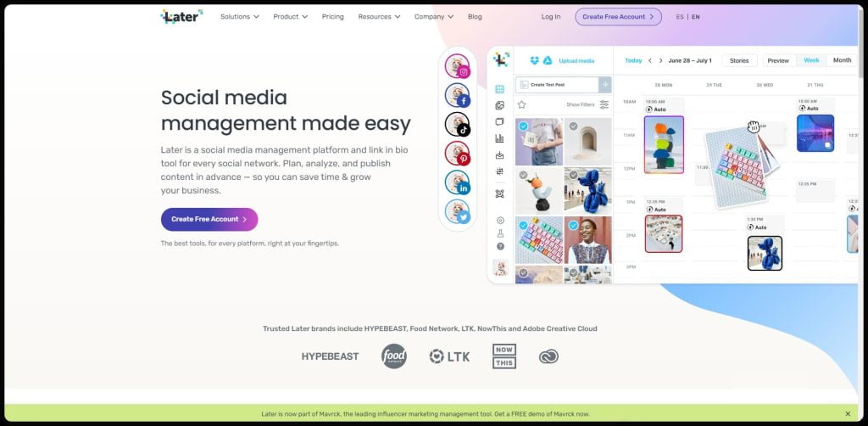Click the Adobe Creative Cloud logo
868x426 pixels.
click(x=548, y=356)
